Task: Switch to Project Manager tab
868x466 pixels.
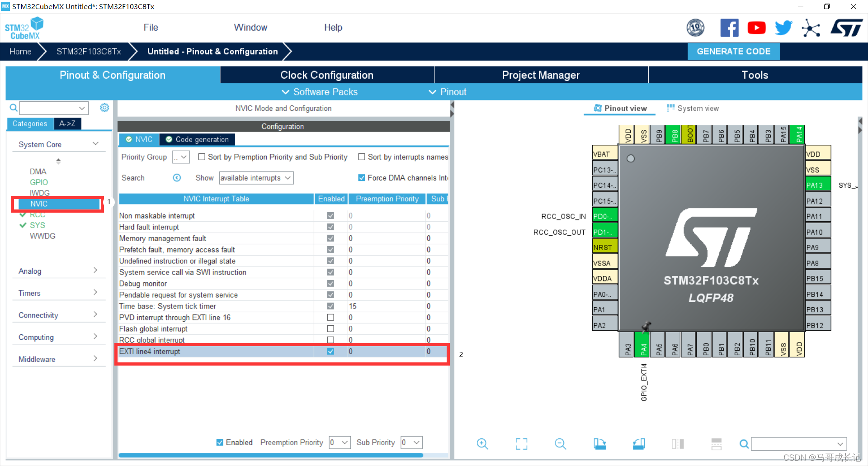Action: pyautogui.click(x=541, y=75)
